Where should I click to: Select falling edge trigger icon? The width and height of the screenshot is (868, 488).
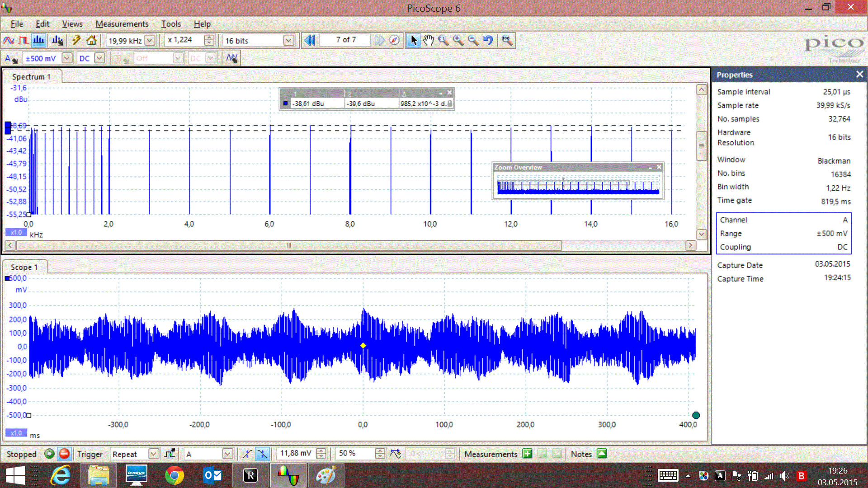263,454
